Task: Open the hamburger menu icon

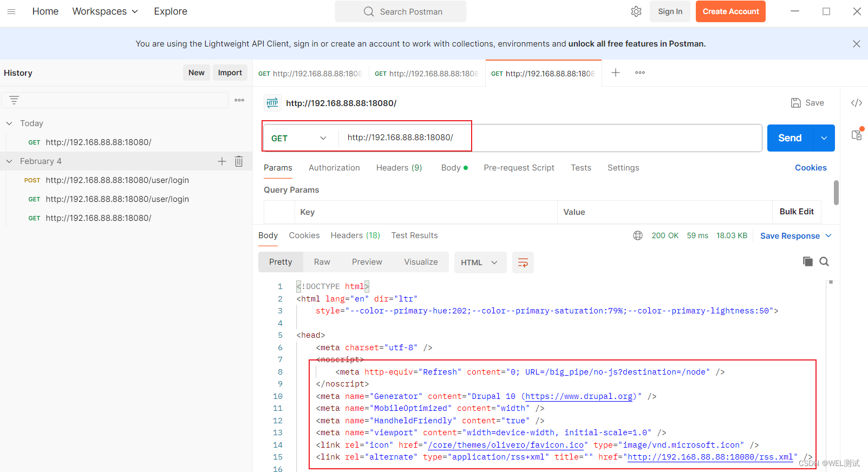Action: coord(11,11)
